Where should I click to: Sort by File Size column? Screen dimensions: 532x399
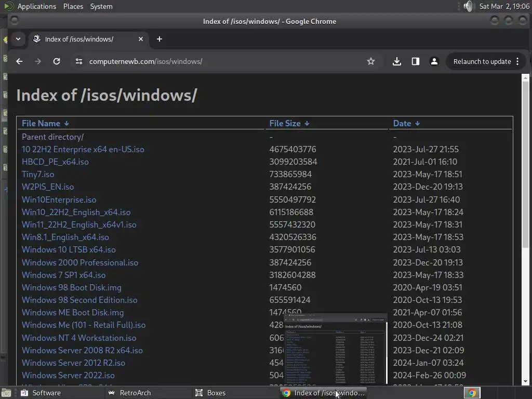tap(289, 124)
